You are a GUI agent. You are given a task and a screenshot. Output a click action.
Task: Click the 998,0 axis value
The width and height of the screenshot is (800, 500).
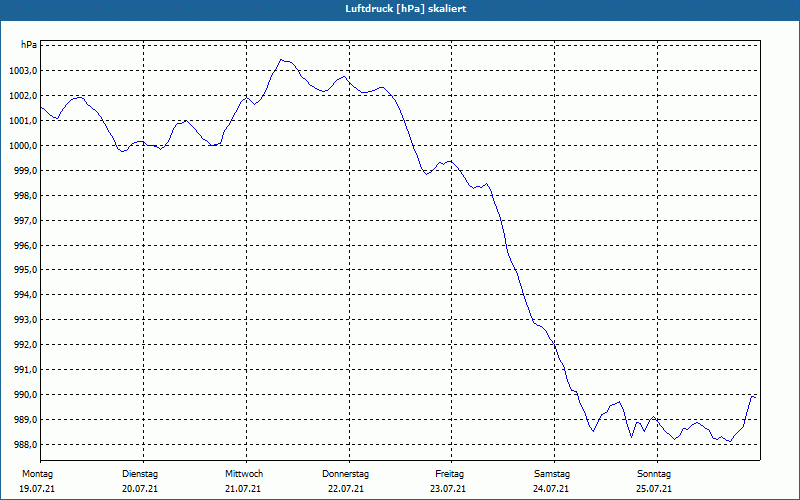25,196
